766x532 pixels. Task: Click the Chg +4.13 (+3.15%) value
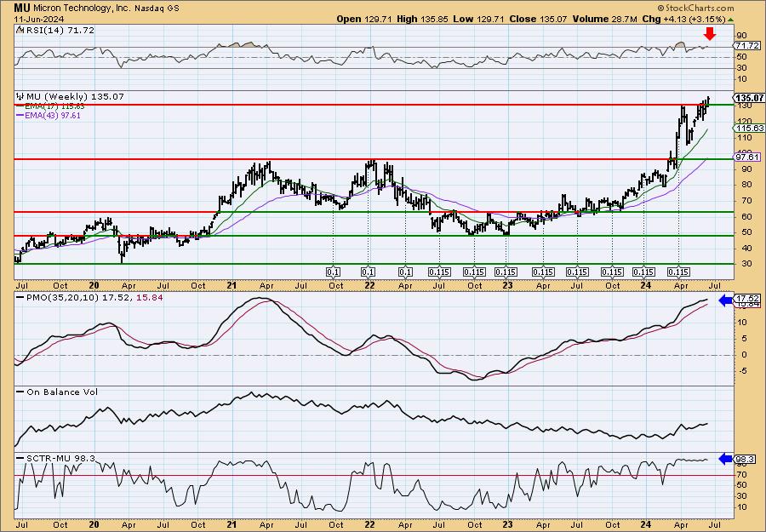coord(684,19)
